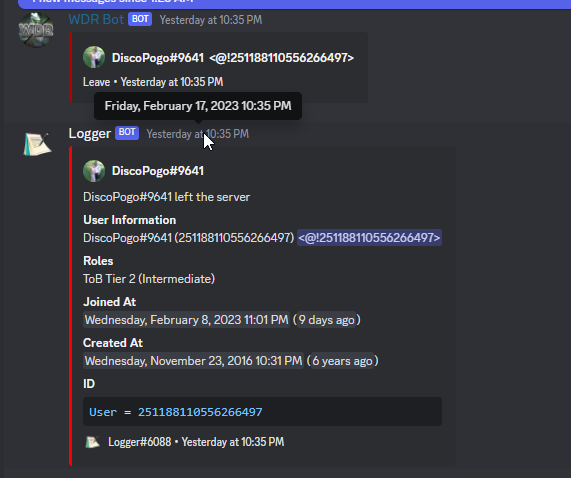Click the WDR Bot message timestamp
571x478 pixels.
tap(211, 20)
